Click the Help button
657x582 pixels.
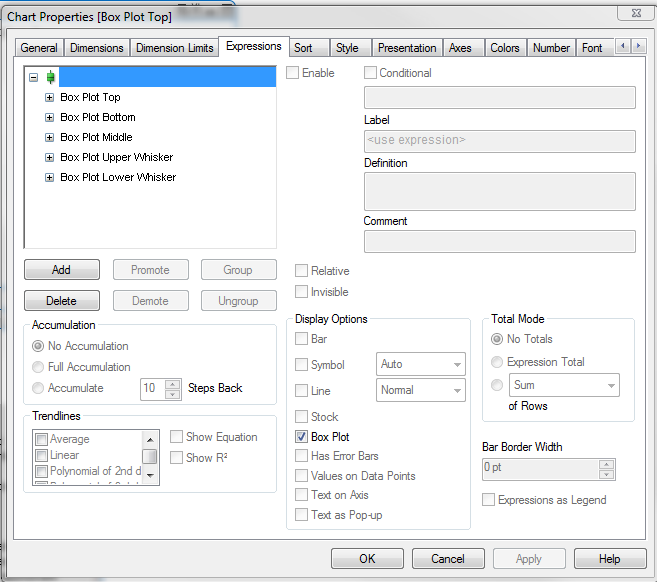point(610,559)
